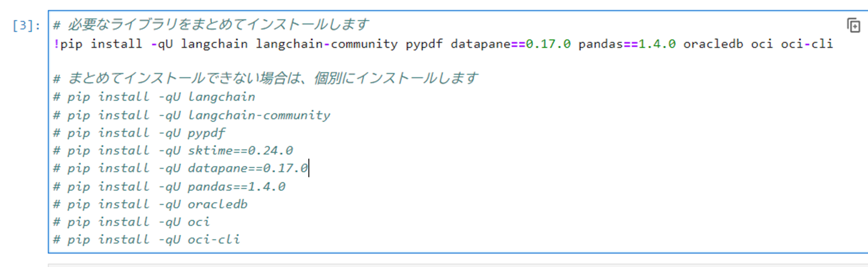Click the commented pip install -qU oci line
Viewport: 868px width, 267px height.
tap(131, 222)
